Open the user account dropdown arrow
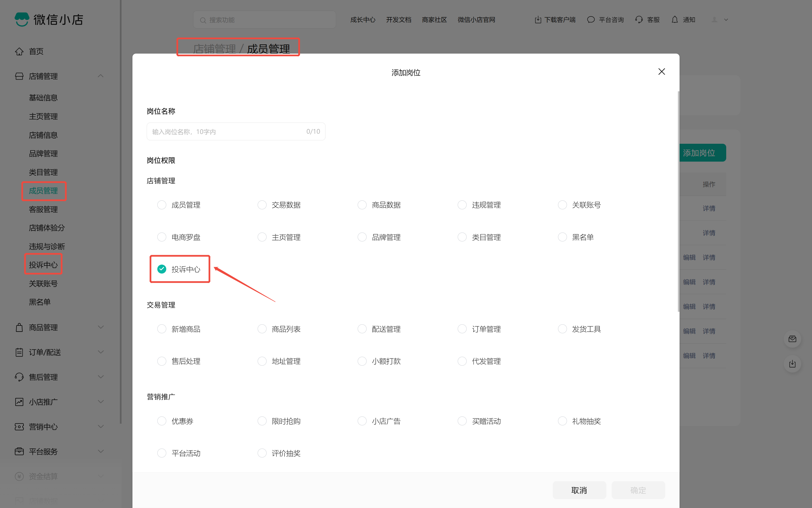Viewport: 812px width, 508px height. [x=726, y=20]
